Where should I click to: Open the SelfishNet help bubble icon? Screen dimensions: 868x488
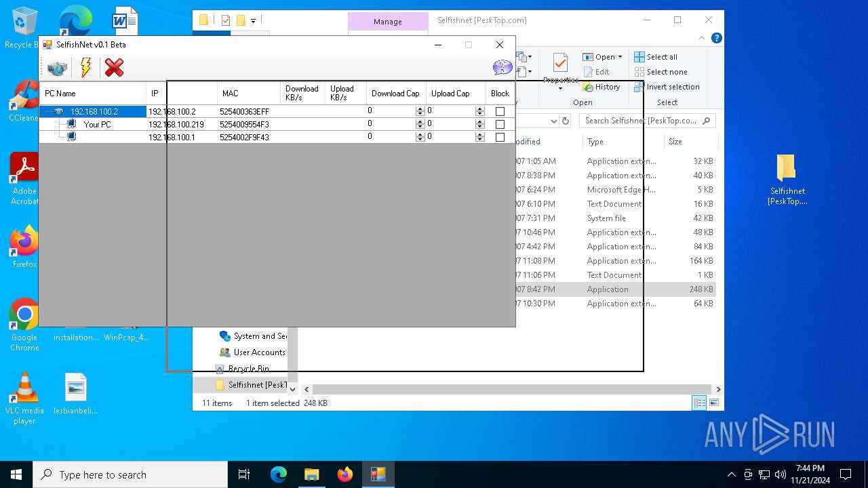[502, 67]
